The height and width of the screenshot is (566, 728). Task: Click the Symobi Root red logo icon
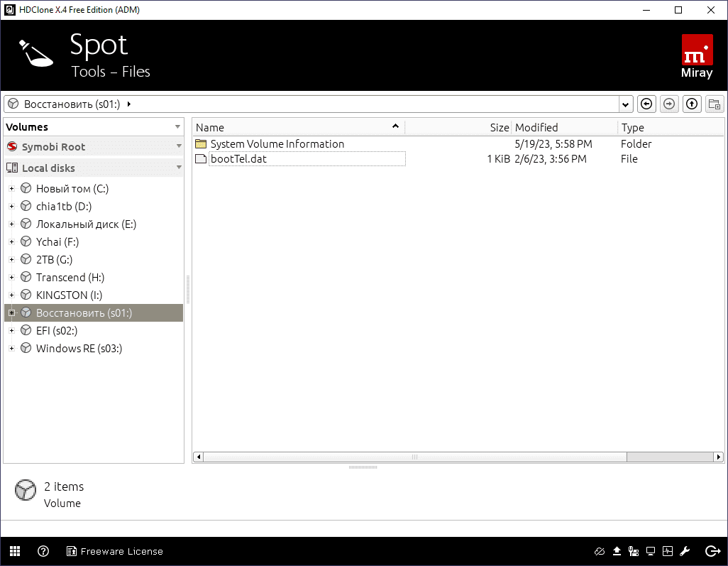[x=13, y=147]
